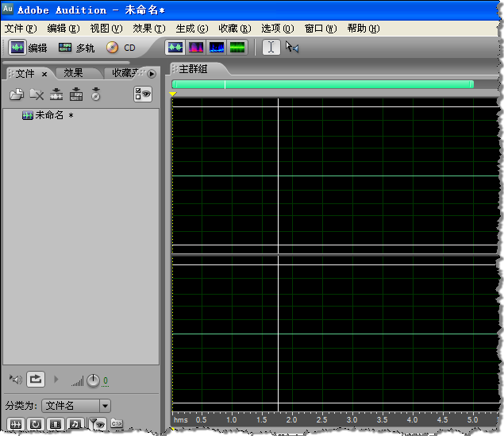Click the close file icon
The height and width of the screenshot is (436, 504).
click(37, 95)
